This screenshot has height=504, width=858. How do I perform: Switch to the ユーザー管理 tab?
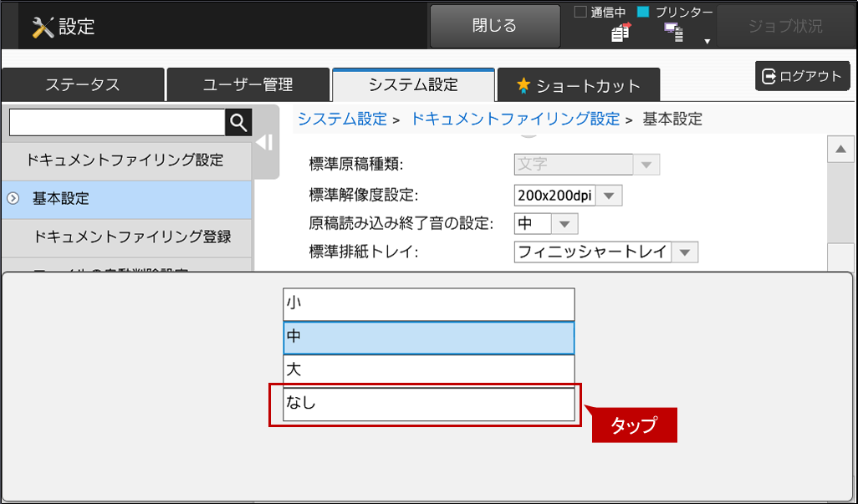click(x=248, y=84)
